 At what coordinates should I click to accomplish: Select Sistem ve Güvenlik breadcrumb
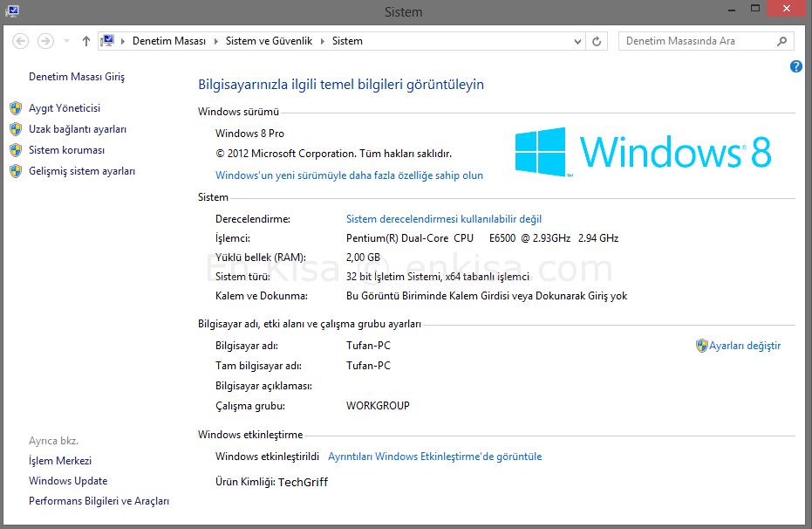[269, 41]
